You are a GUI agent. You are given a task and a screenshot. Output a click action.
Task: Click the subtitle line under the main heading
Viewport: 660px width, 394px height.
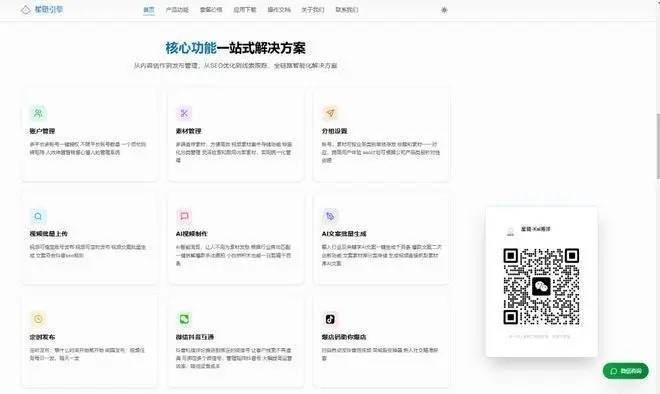click(235, 66)
